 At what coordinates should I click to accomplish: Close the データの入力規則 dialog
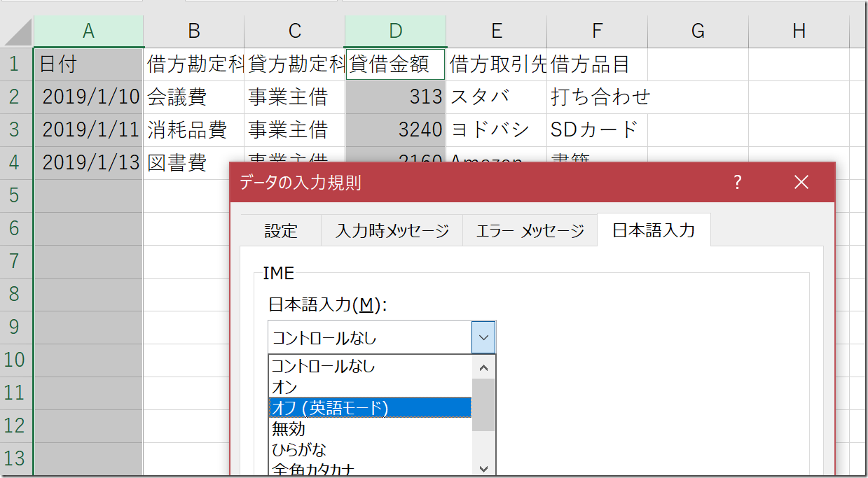[801, 183]
